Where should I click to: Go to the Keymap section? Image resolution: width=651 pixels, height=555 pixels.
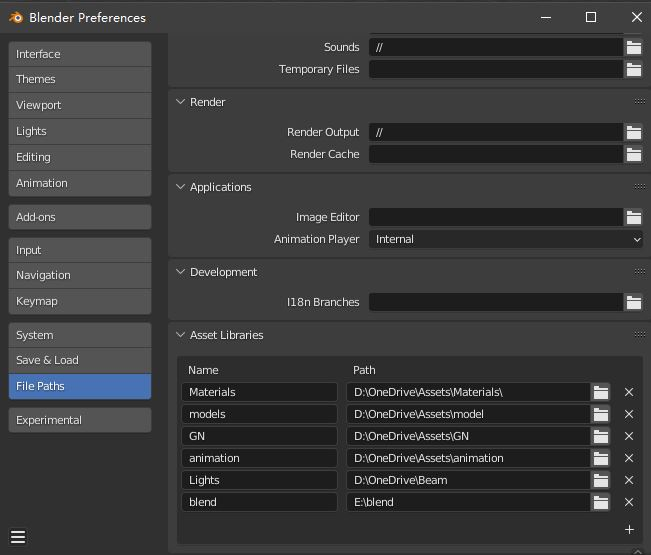(80, 301)
